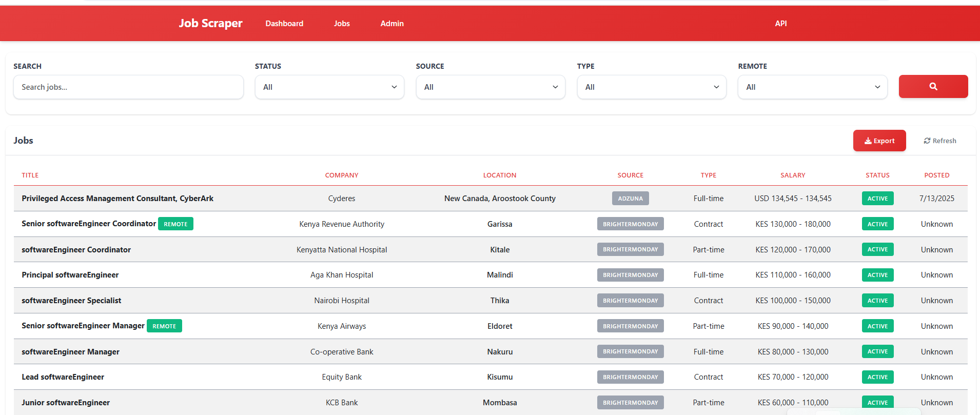The image size is (980, 415).
Task: Click the Mombasa location cell
Action: [500, 403]
